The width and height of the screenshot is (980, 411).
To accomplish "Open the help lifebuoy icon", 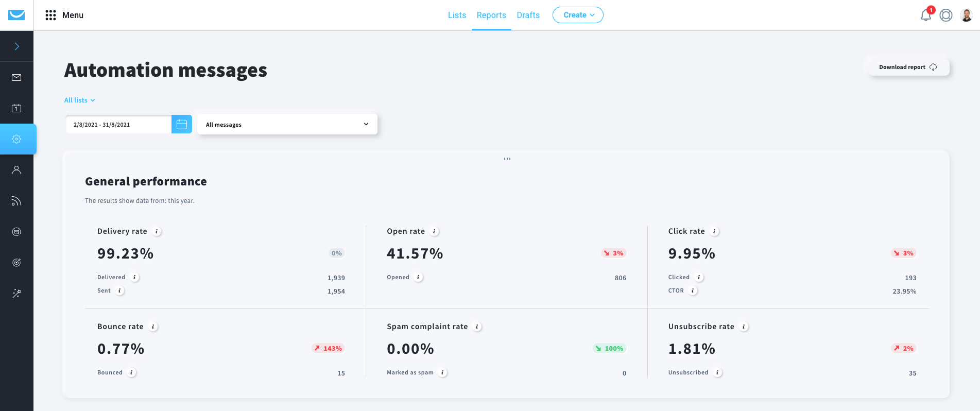I will pos(946,15).
